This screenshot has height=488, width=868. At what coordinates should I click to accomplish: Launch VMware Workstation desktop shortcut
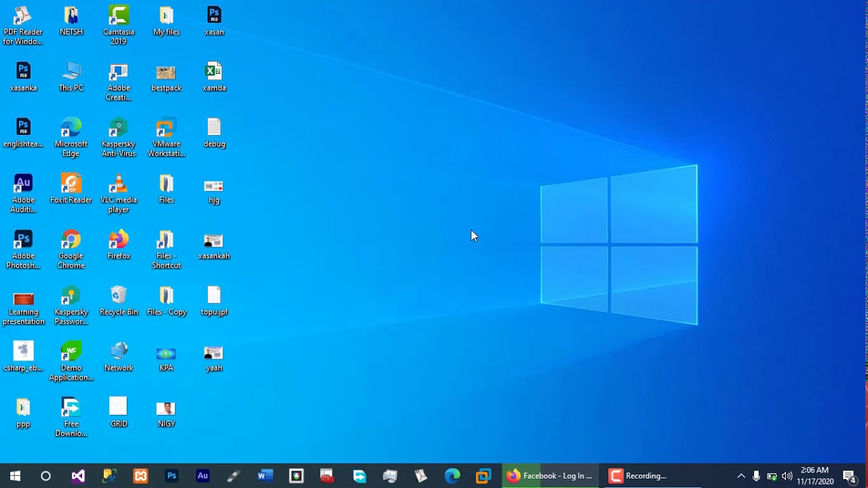coord(166,138)
